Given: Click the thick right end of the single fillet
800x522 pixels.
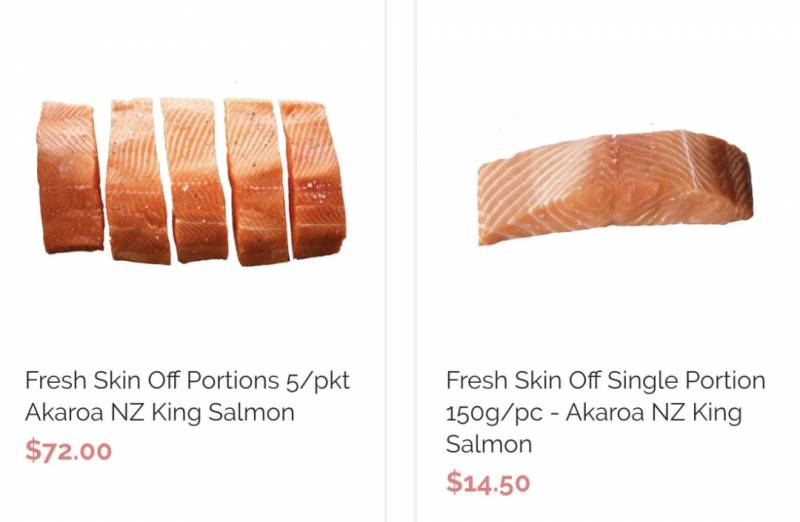Looking at the screenshot, I should (x=720, y=178).
